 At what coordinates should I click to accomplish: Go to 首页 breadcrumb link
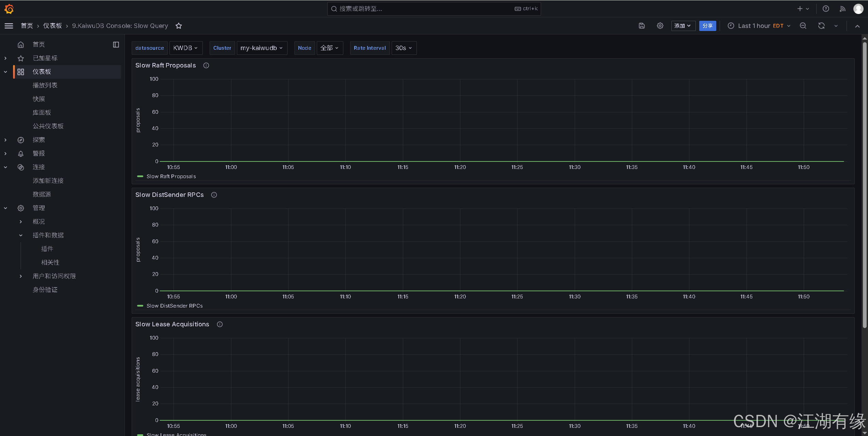click(27, 26)
